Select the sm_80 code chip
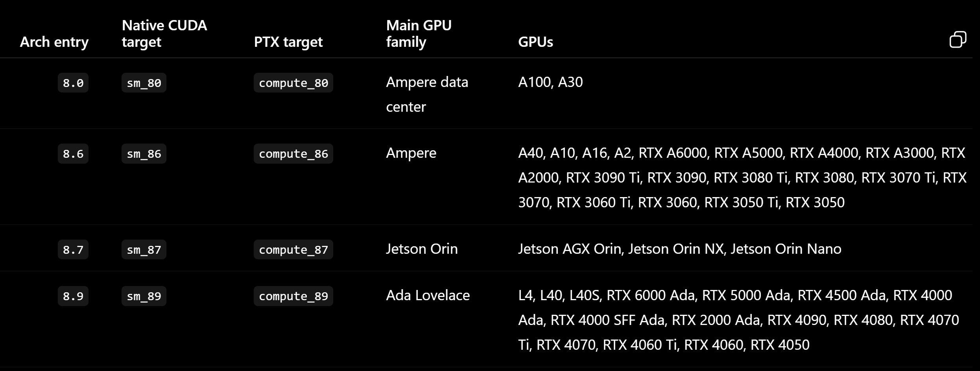 144,83
